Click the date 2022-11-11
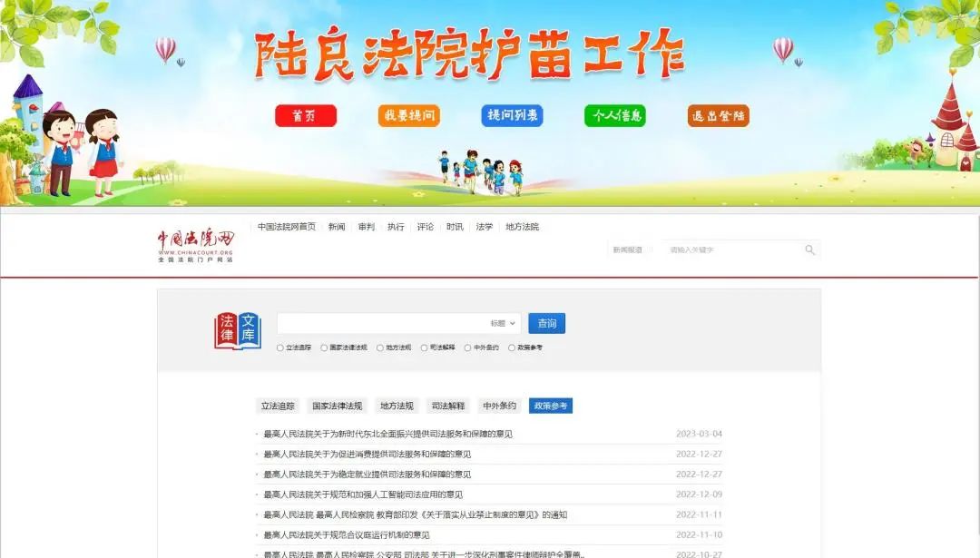The width and height of the screenshot is (980, 558). (x=699, y=514)
